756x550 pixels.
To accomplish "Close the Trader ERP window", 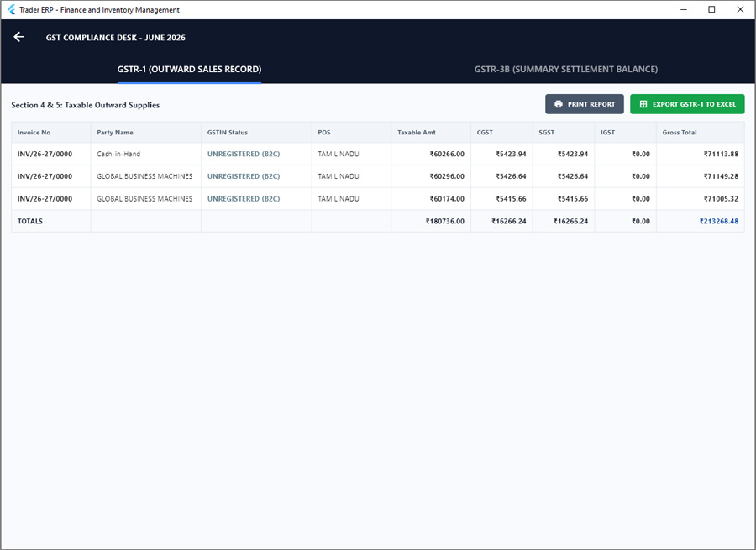I will (x=740, y=9).
